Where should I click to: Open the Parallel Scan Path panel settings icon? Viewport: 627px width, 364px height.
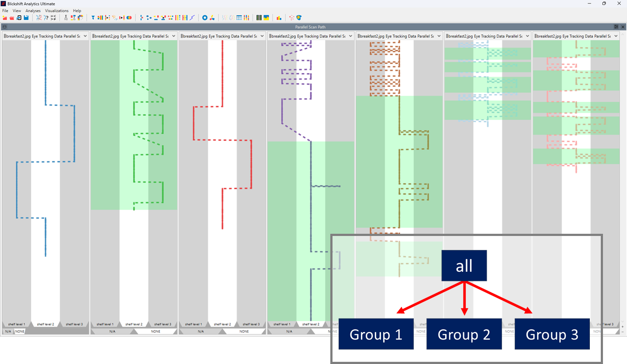616,27
